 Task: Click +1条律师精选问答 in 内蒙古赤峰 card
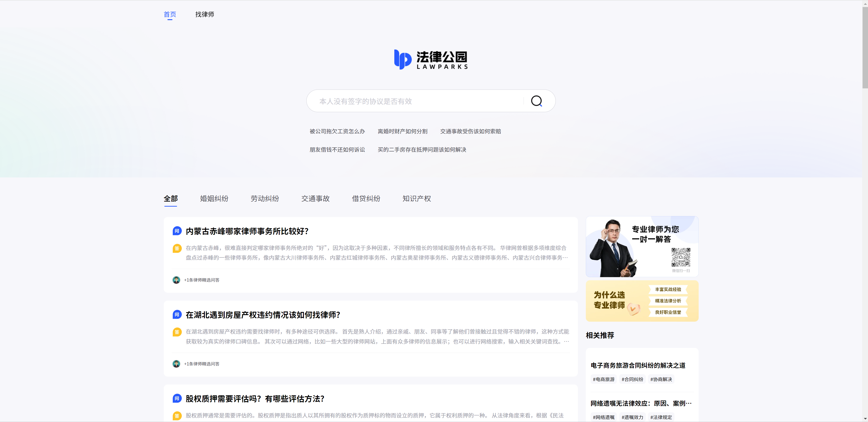click(201, 280)
